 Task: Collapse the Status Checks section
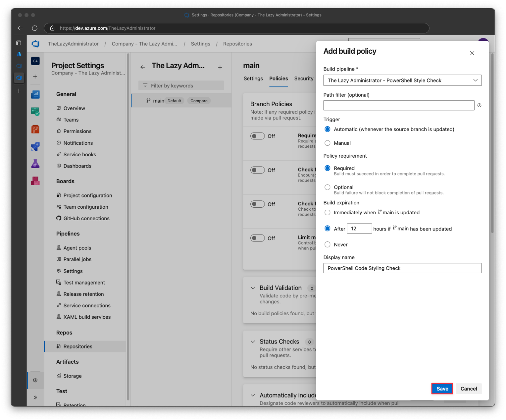253,342
